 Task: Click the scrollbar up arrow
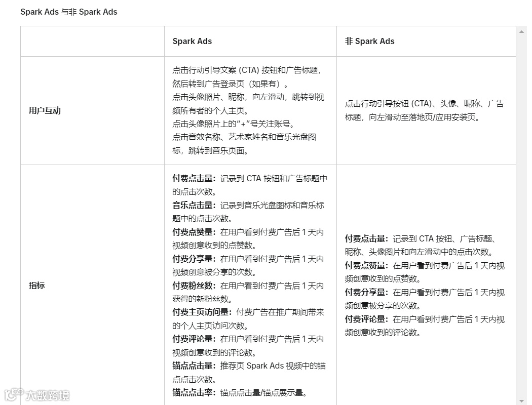[x=521, y=32]
